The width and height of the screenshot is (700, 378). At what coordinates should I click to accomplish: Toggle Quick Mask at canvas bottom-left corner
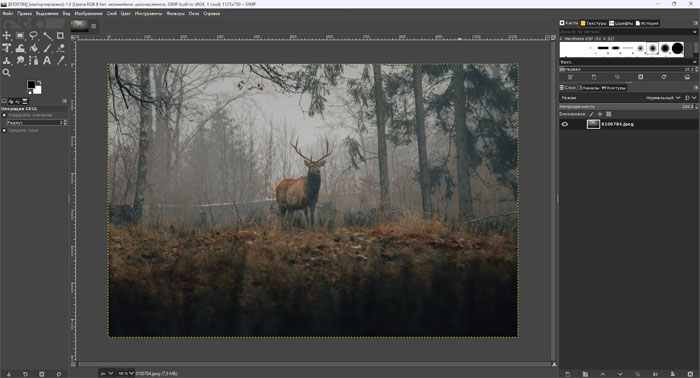73,365
